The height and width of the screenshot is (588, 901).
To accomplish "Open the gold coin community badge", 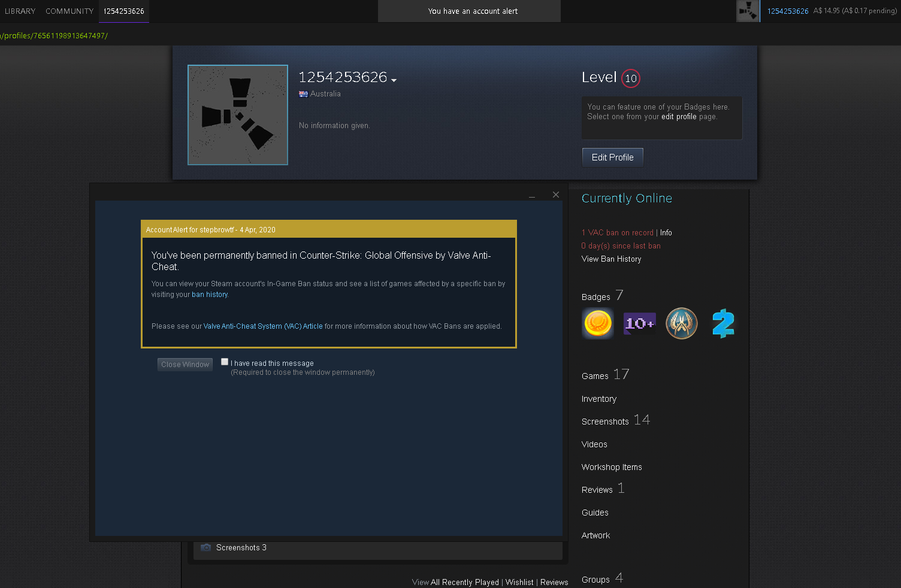I will point(598,323).
